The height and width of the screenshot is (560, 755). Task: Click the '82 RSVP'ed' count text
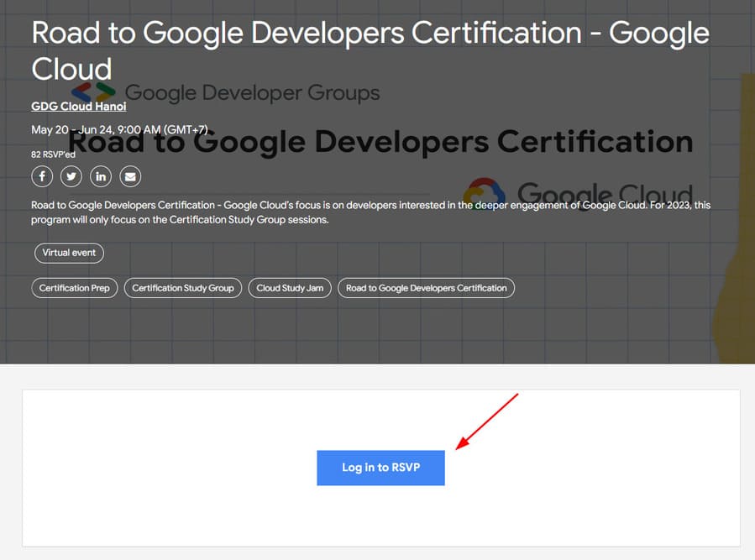(x=53, y=154)
